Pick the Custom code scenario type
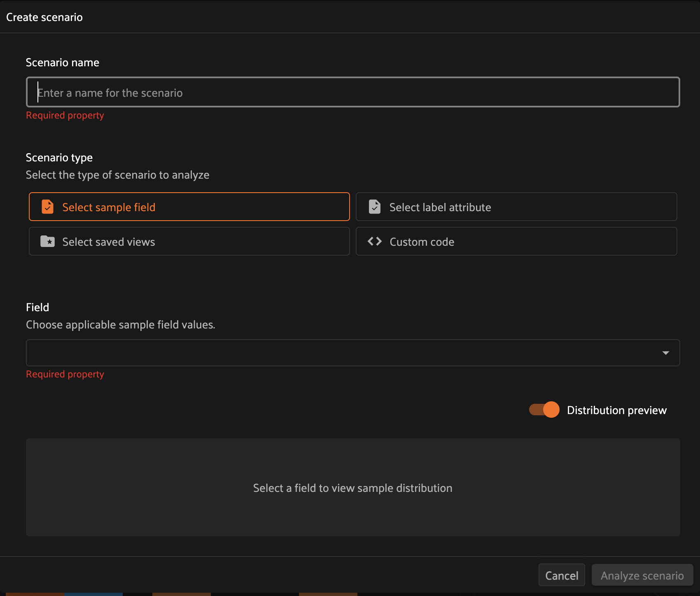 (516, 241)
